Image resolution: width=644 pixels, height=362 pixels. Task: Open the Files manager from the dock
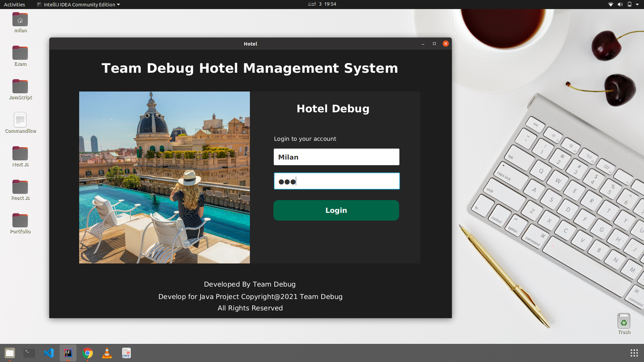(9, 353)
